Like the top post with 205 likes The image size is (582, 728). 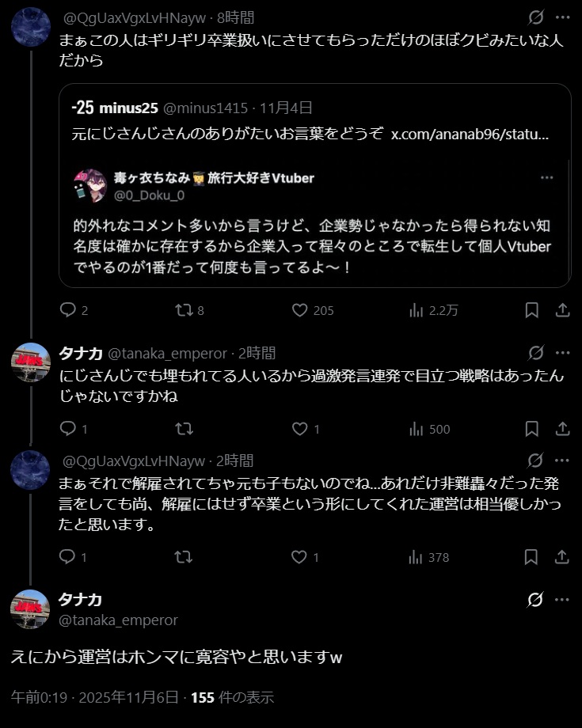coord(299,310)
